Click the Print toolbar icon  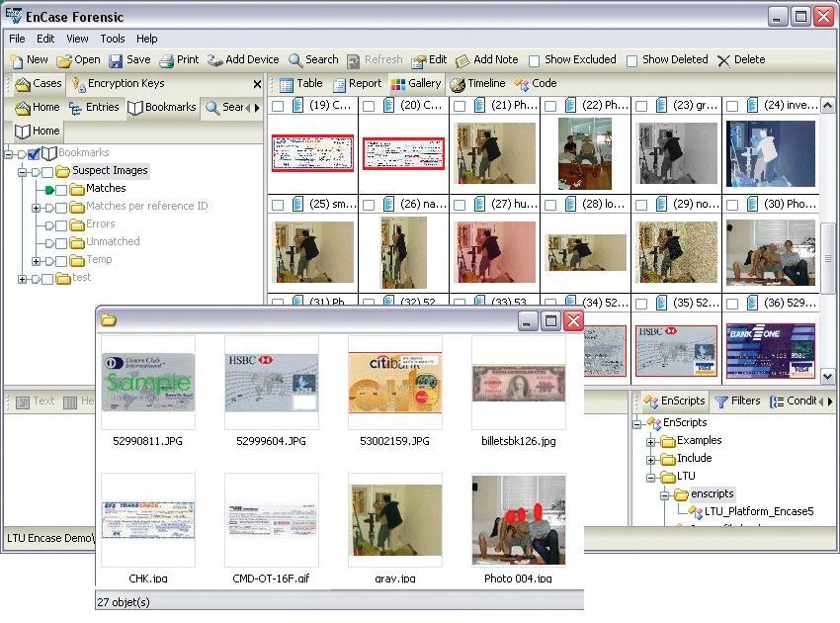[x=167, y=60]
